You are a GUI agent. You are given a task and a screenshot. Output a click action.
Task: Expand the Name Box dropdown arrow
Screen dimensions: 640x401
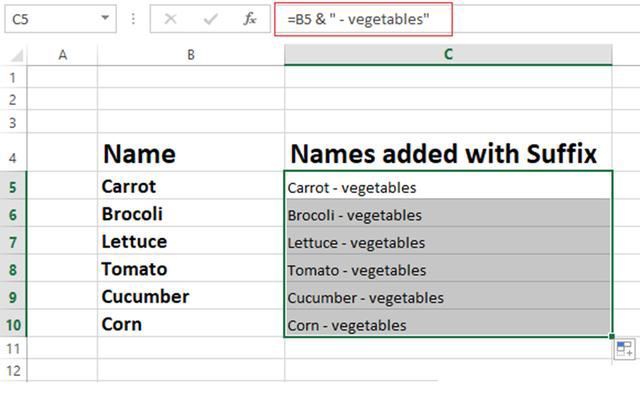tap(105, 18)
